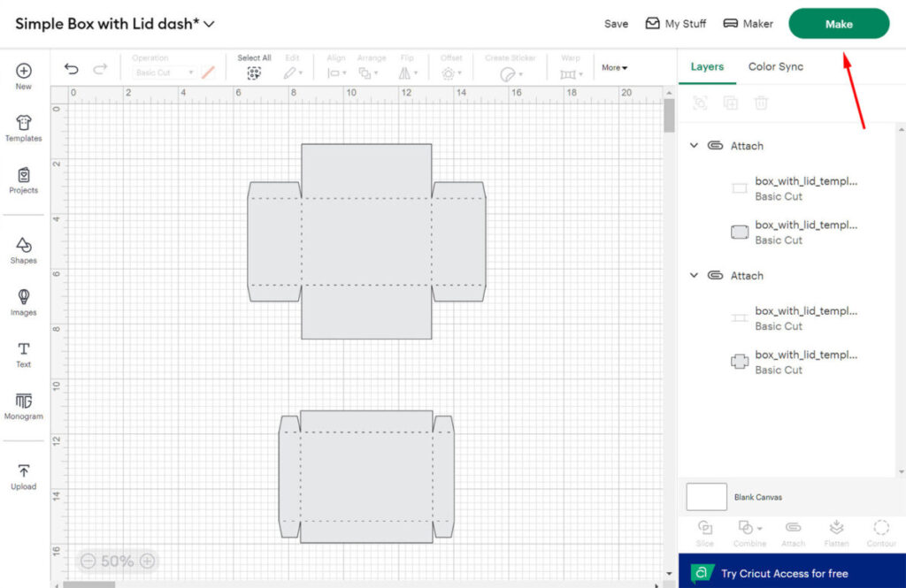Zoom out with the minus button
Image resolution: width=906 pixels, height=588 pixels.
88,561
